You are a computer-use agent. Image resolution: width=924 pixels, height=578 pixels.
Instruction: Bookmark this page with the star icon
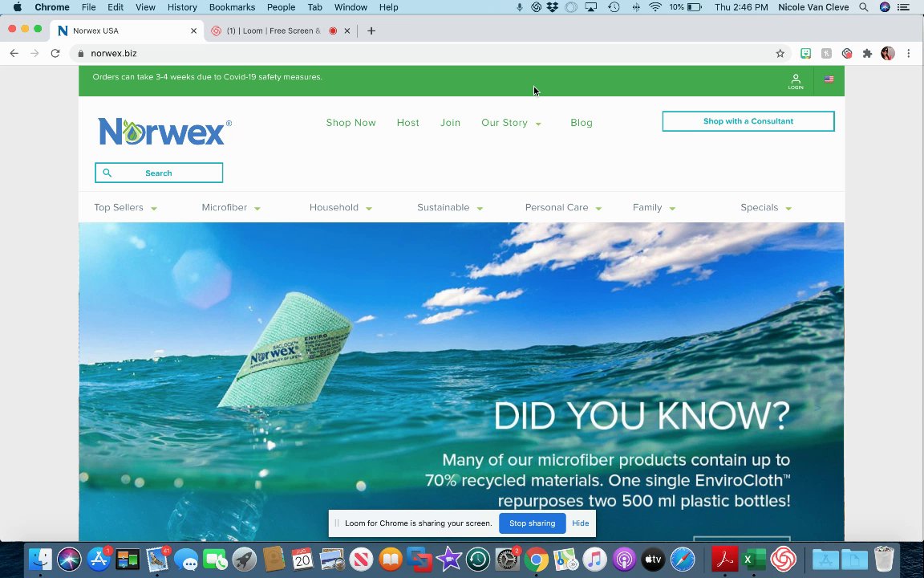click(x=780, y=54)
